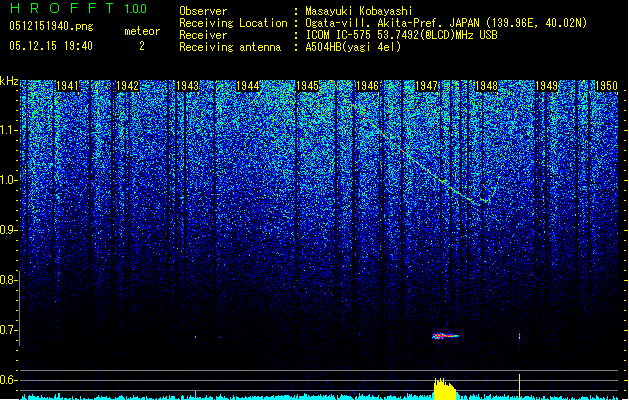Screen dimensions: 629x400
Task: Click the yellow power burst block at the bottom
Action: tap(445, 389)
